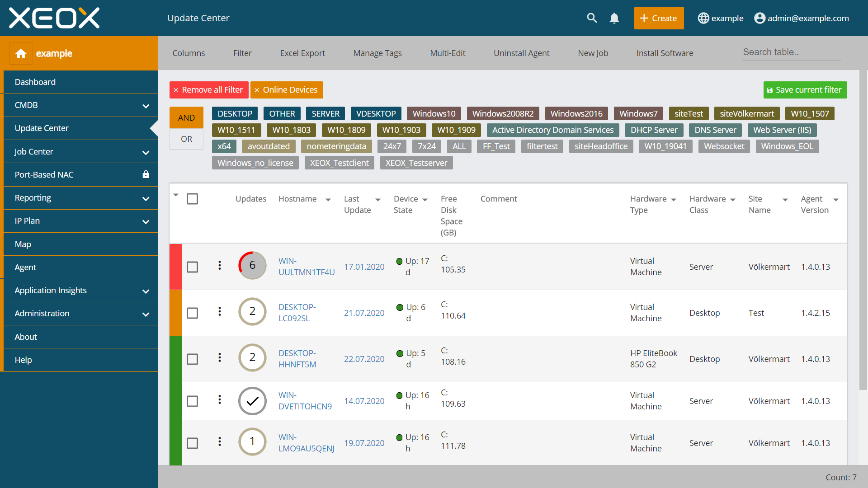The image size is (868, 488).
Task: Select checkbox for WIN-DVETITOHCN9 row
Action: pyautogui.click(x=192, y=401)
